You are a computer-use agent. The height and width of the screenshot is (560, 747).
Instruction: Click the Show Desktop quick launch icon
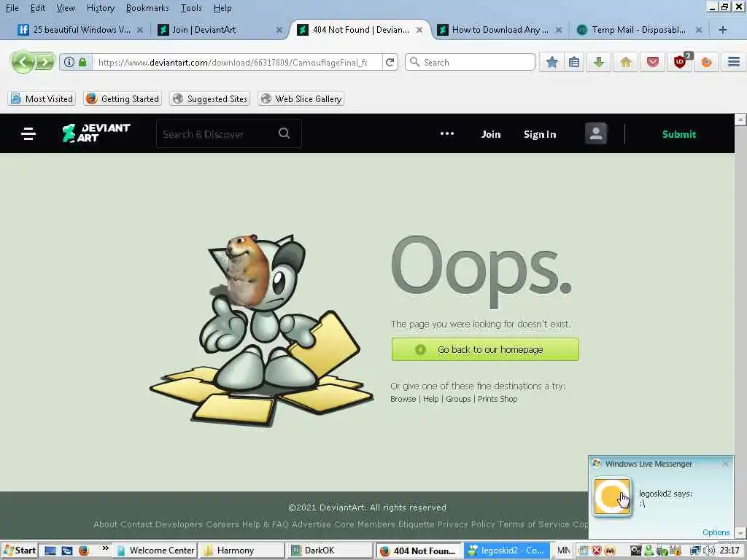pos(50,551)
